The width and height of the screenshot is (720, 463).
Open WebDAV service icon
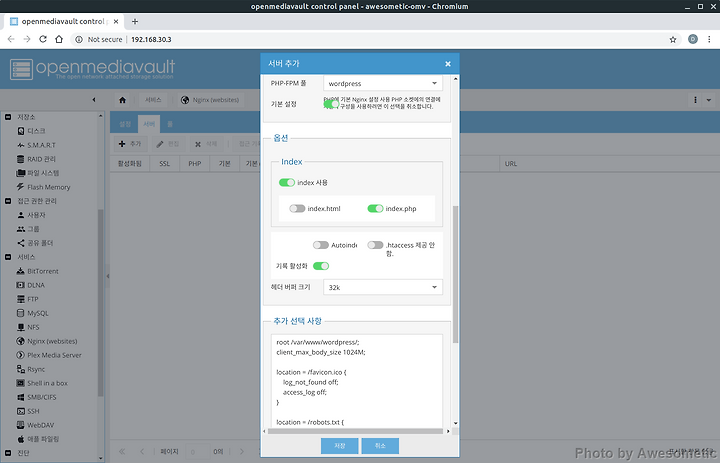click(x=21, y=425)
